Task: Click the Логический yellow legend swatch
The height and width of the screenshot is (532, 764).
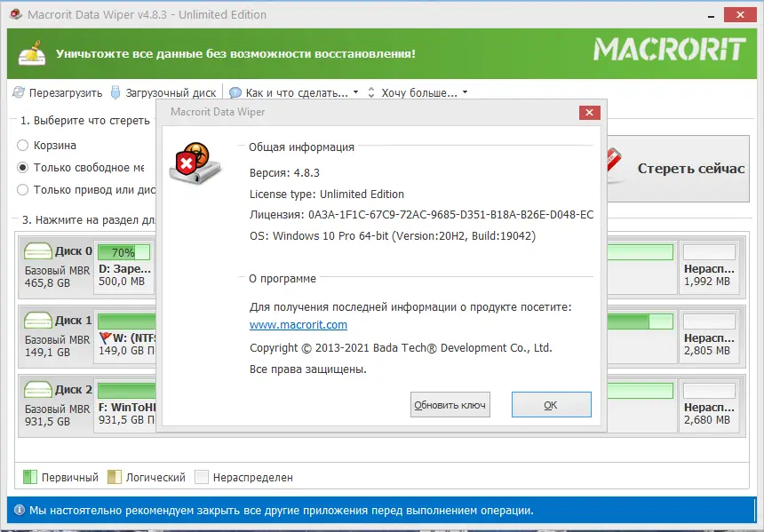Action: click(x=115, y=477)
